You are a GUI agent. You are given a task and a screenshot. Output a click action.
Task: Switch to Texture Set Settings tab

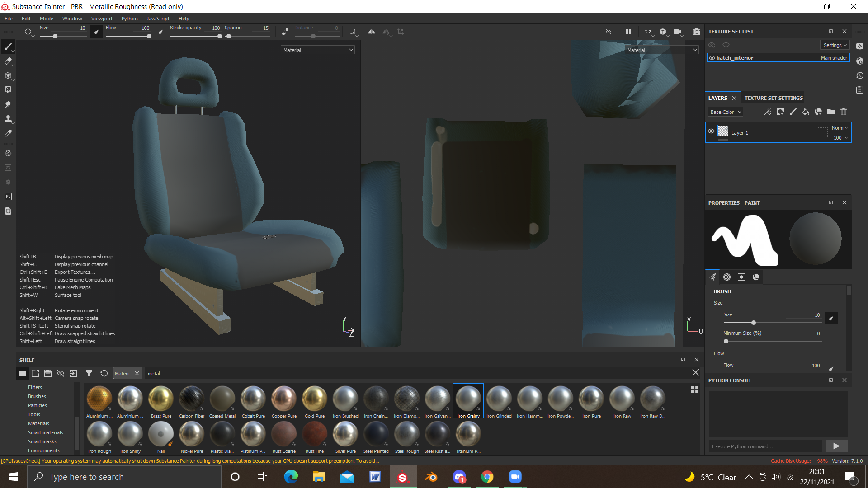(x=774, y=98)
